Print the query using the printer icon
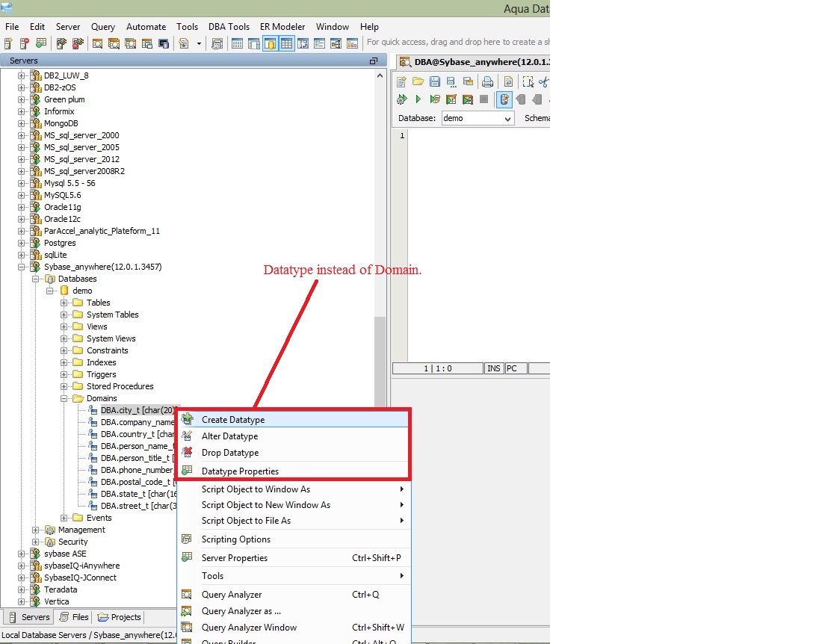 coord(487,82)
